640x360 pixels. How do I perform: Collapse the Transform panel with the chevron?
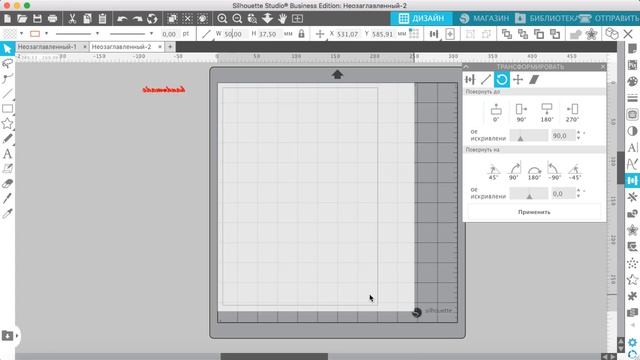click(x=466, y=67)
